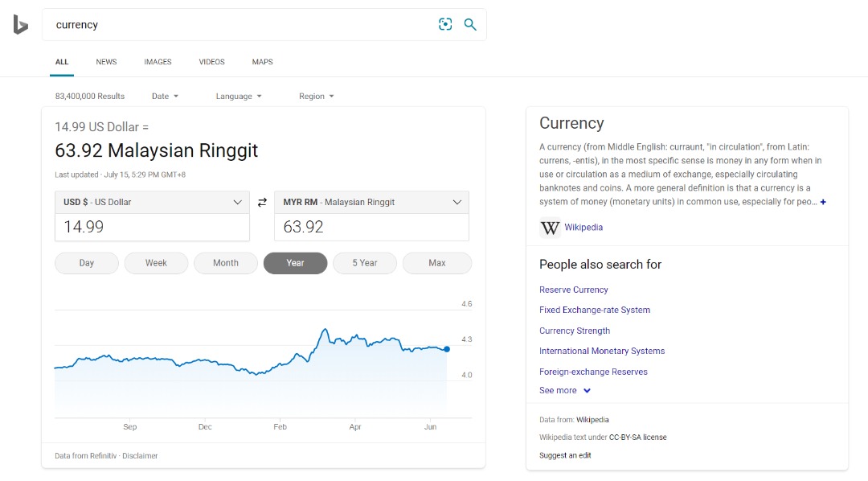Click the Bing logo icon

(20, 25)
